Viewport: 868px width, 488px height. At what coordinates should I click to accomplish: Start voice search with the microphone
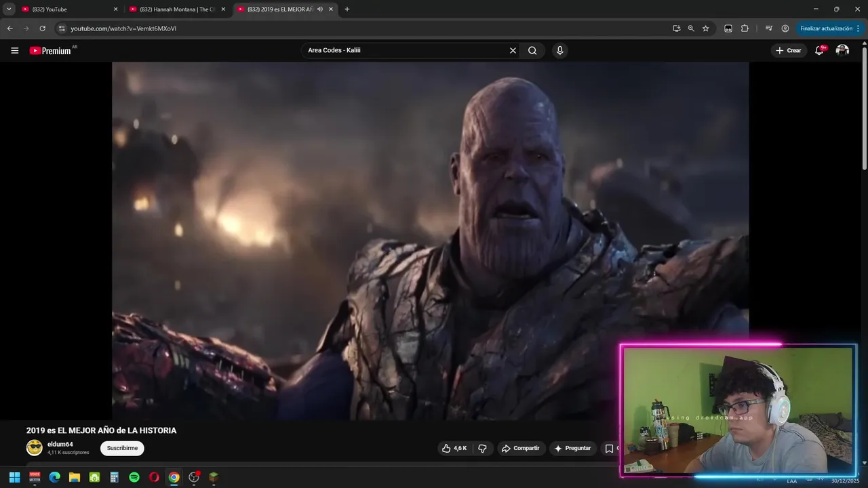559,50
